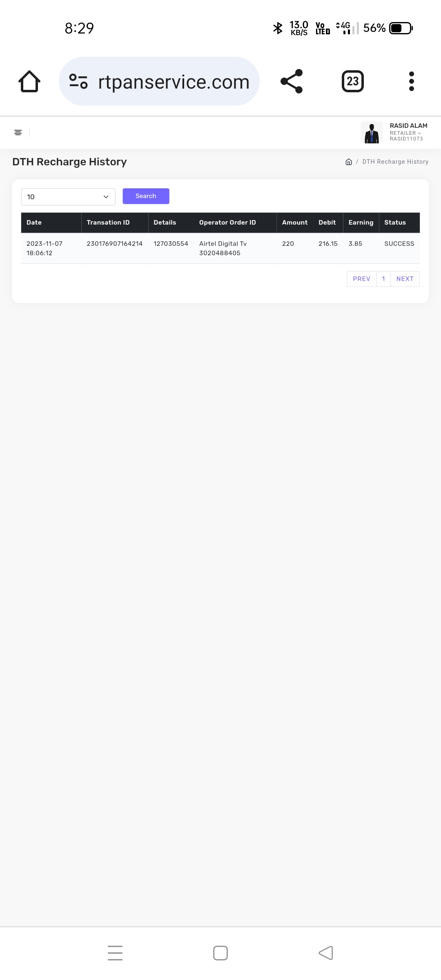Open the browser three-dot menu
Image resolution: width=441 pixels, height=980 pixels.
tap(411, 81)
